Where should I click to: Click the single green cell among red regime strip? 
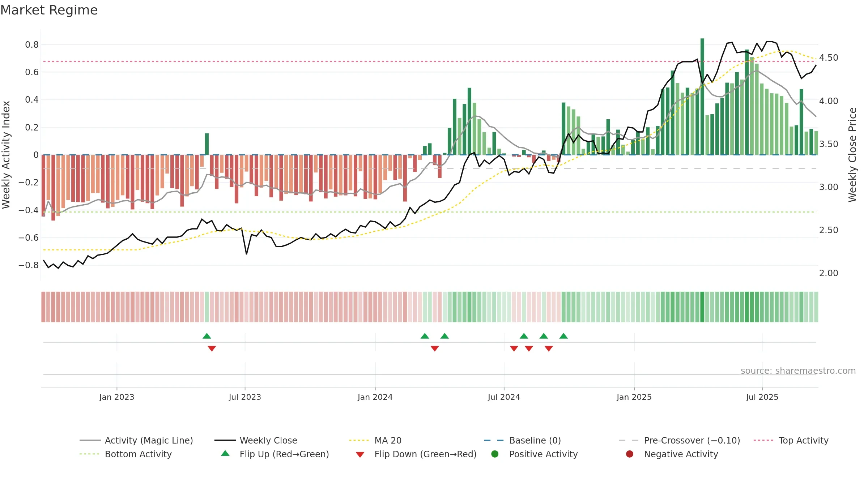[207, 307]
